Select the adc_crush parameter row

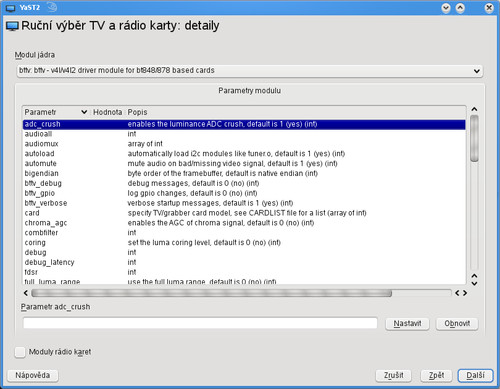(244, 124)
